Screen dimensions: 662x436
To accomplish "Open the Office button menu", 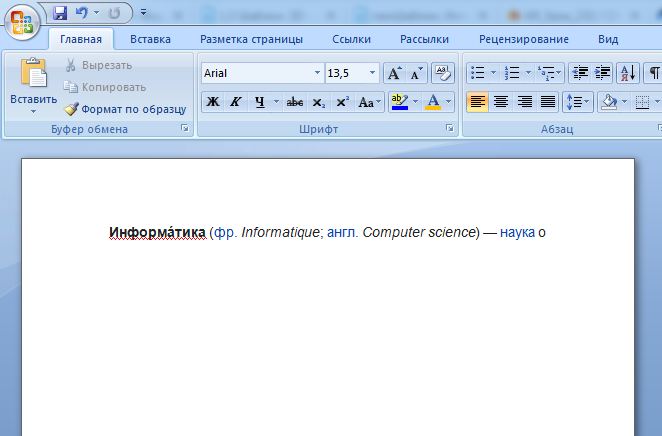I will (22, 22).
